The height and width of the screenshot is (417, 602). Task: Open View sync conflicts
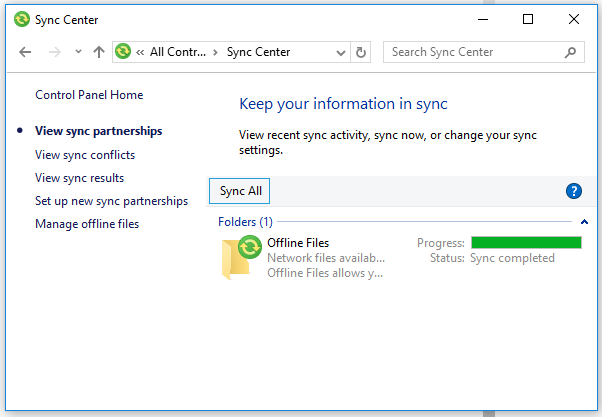(85, 155)
